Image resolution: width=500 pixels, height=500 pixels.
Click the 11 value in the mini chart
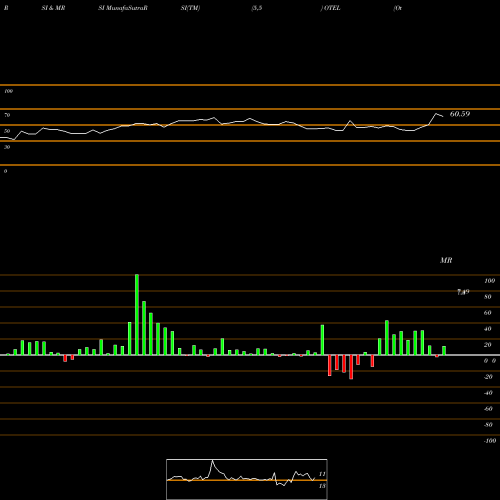322,474
